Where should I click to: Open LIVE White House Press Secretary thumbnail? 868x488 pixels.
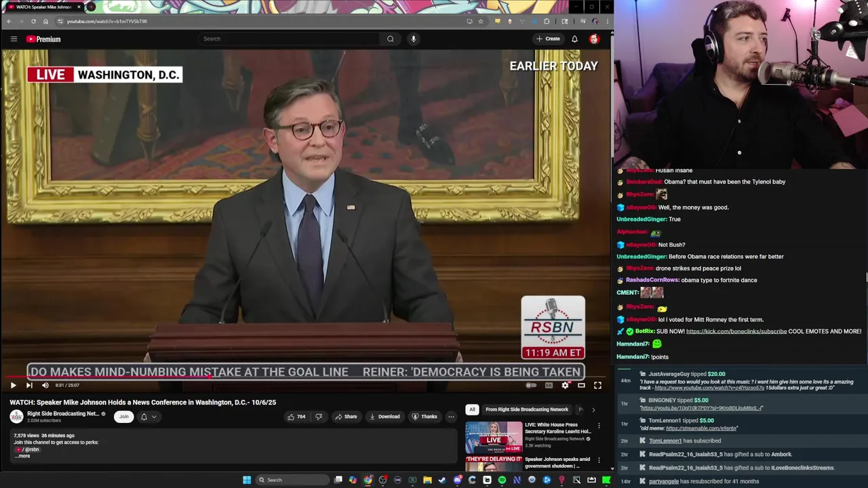[x=494, y=437]
